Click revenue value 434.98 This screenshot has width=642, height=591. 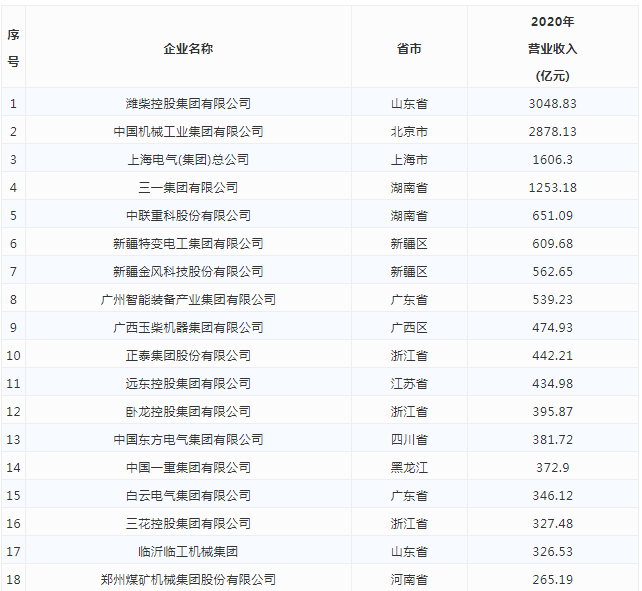tap(552, 383)
